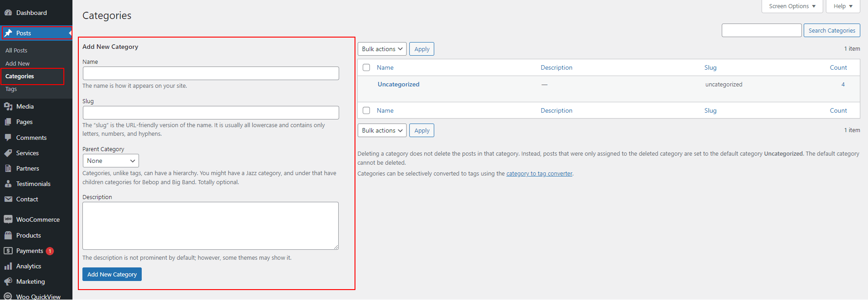Image resolution: width=868 pixels, height=300 pixels.
Task: Click the Products box icon
Action: tap(8, 235)
